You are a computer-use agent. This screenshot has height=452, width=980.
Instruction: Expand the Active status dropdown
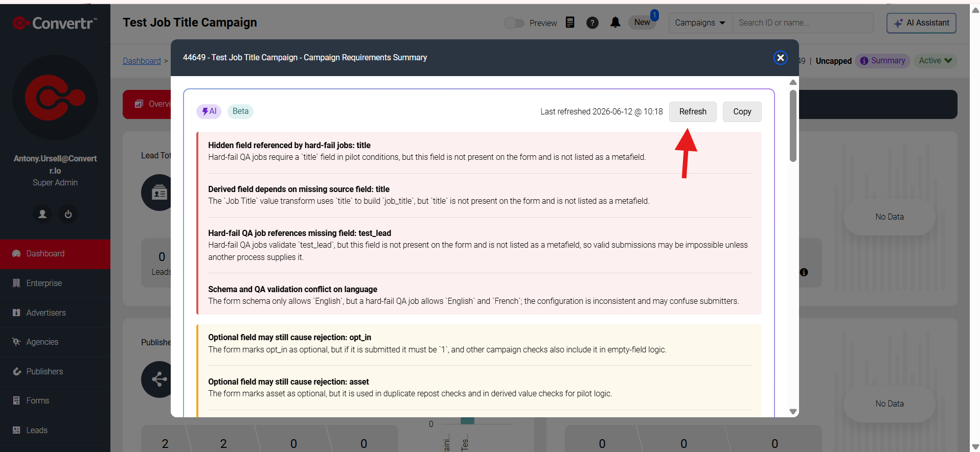coord(936,61)
